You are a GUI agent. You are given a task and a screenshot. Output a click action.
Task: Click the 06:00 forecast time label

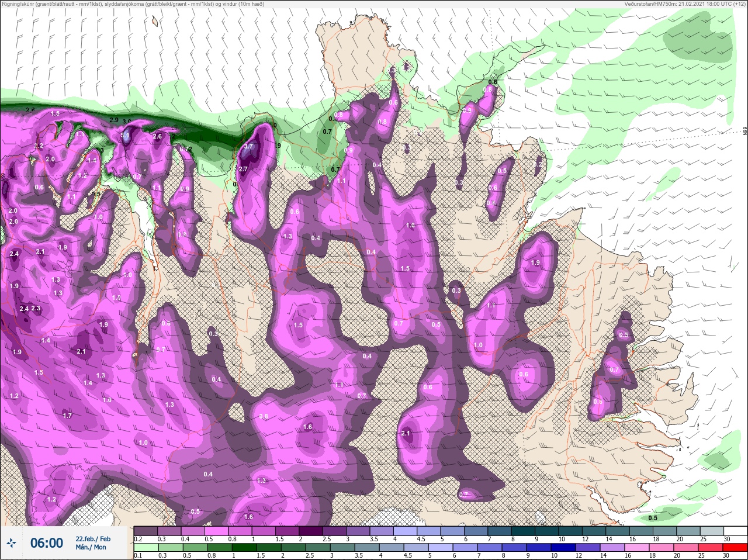pos(47,543)
